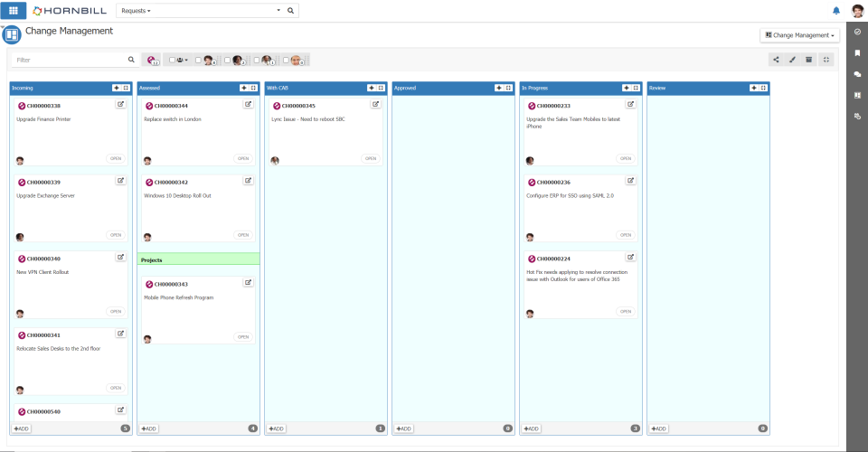The height and width of the screenshot is (452, 868).
Task: Click the Filter box magnifier icon
Action: point(131,60)
